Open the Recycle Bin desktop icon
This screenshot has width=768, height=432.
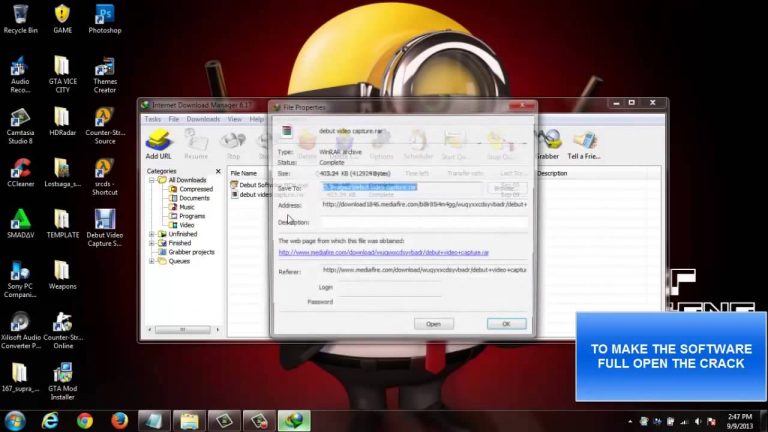(20, 19)
